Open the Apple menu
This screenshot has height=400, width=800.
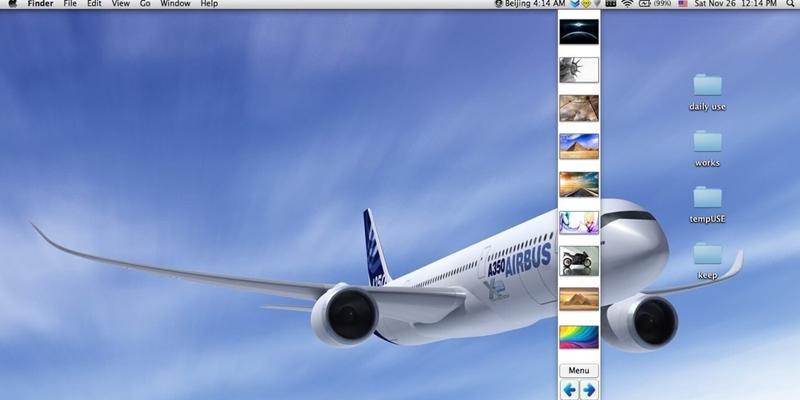pos(13,4)
